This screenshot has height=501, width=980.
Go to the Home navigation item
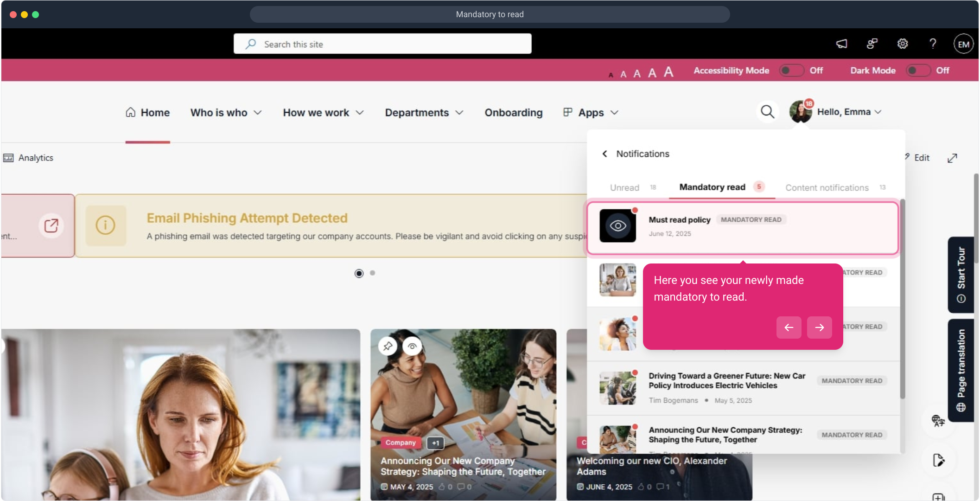[147, 113]
